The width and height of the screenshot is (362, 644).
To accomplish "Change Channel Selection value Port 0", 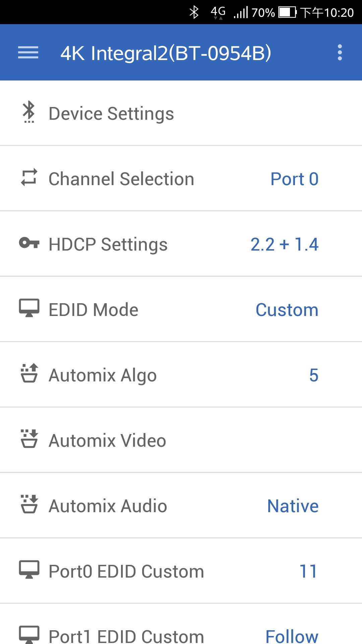I will click(x=294, y=179).
